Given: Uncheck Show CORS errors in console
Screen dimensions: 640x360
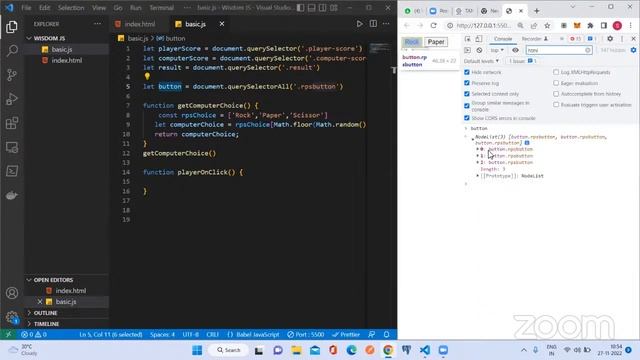Looking at the screenshot, I should pyautogui.click(x=467, y=118).
